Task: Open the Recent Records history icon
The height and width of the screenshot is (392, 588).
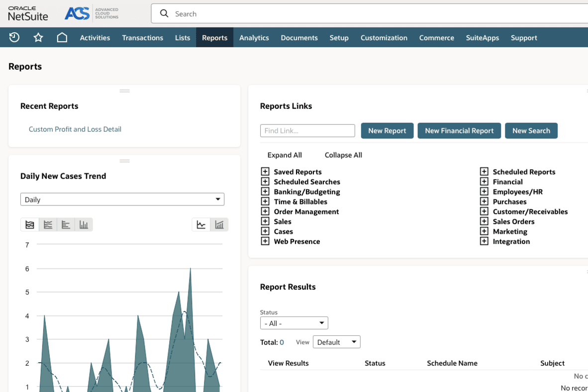Action: pyautogui.click(x=14, y=37)
